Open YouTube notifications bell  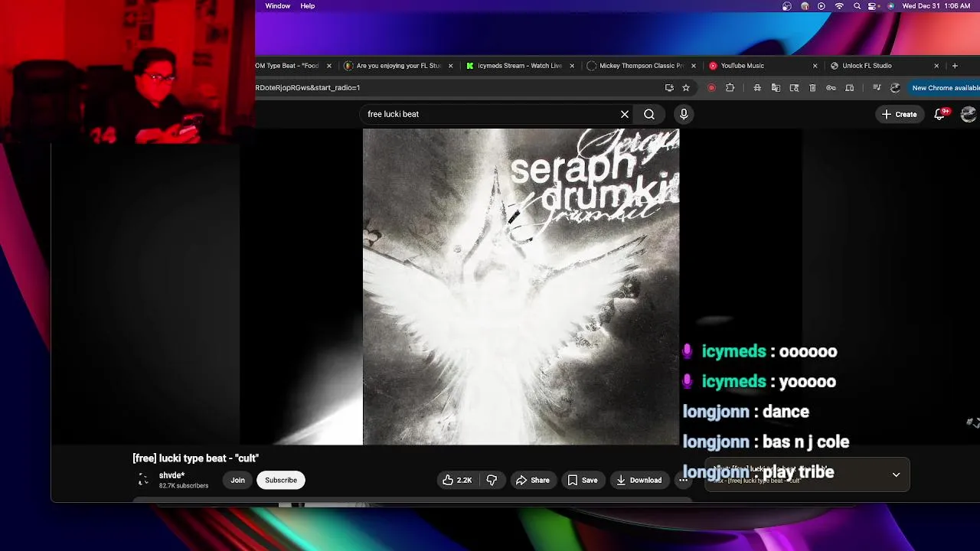point(940,114)
